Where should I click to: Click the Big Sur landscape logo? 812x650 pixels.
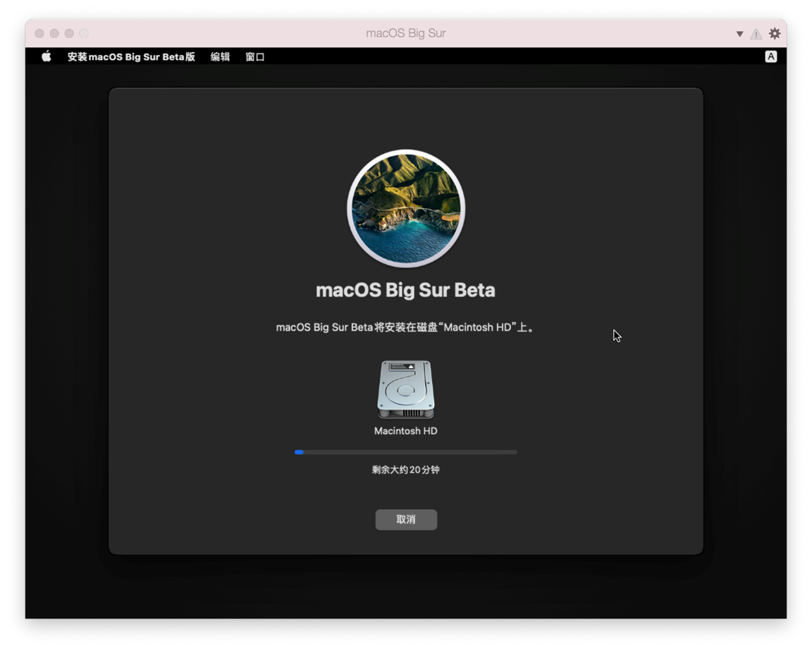click(406, 208)
